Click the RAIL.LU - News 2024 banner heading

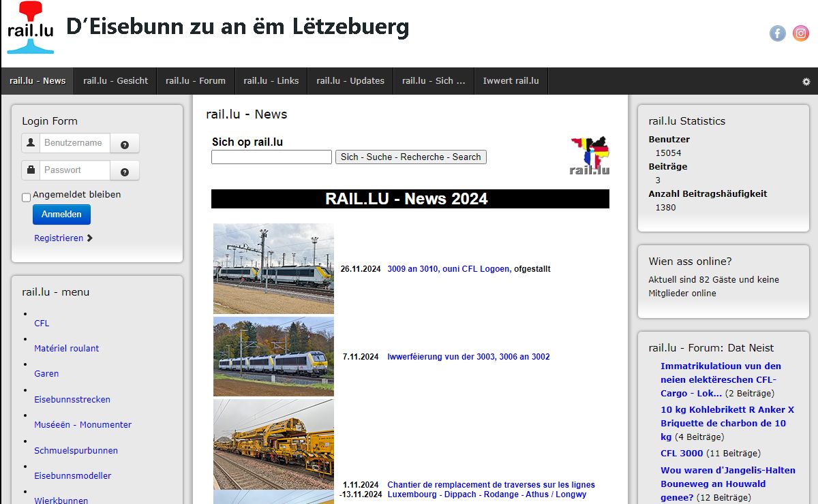(x=410, y=199)
